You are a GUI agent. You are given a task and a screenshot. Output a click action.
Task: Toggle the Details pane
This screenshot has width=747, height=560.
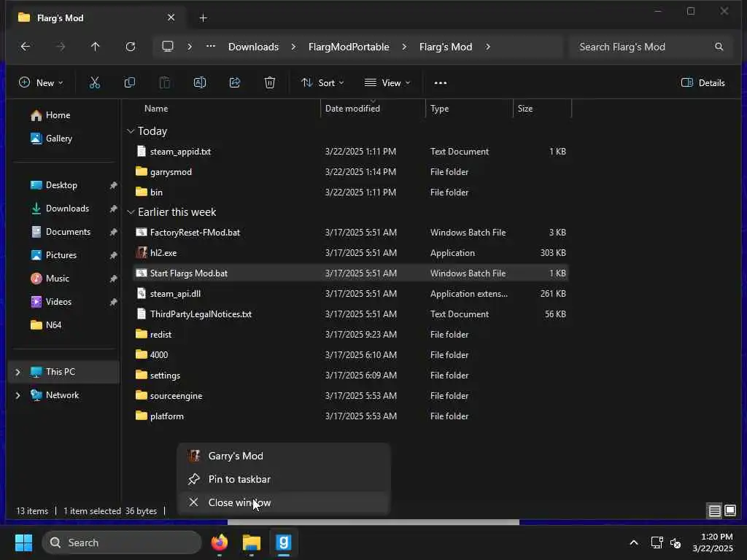click(703, 83)
